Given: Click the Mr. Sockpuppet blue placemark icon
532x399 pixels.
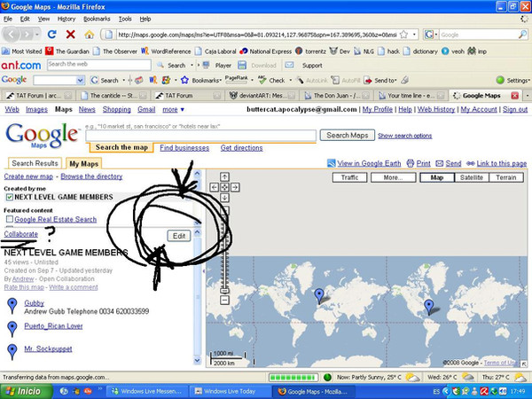Looking at the screenshot, I should coord(12,352).
